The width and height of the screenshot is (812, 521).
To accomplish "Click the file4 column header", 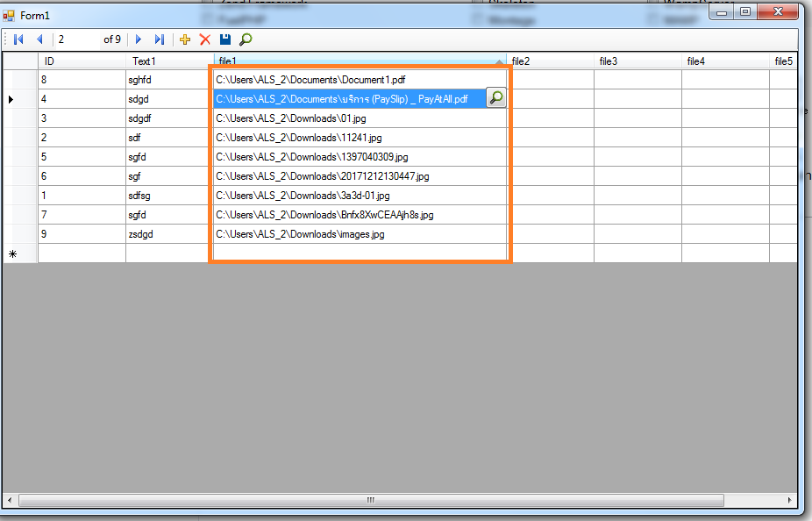I will [725, 61].
